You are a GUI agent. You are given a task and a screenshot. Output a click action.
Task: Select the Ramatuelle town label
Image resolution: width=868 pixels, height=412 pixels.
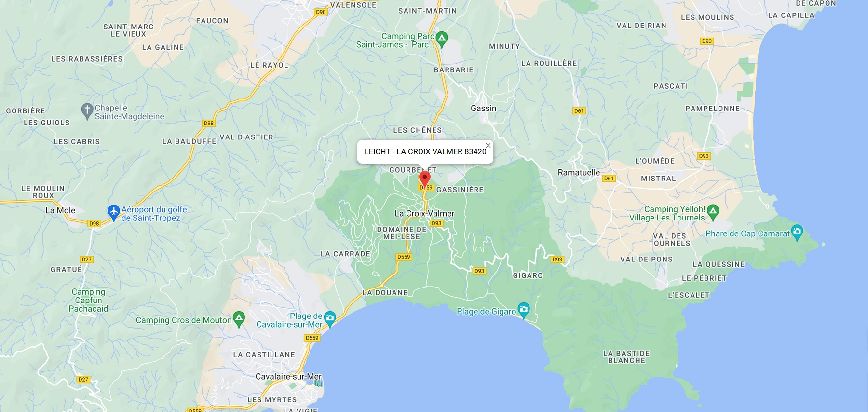(x=579, y=172)
